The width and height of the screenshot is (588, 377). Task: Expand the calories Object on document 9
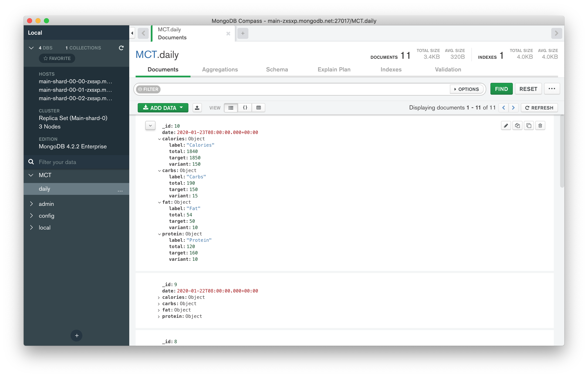click(x=159, y=297)
